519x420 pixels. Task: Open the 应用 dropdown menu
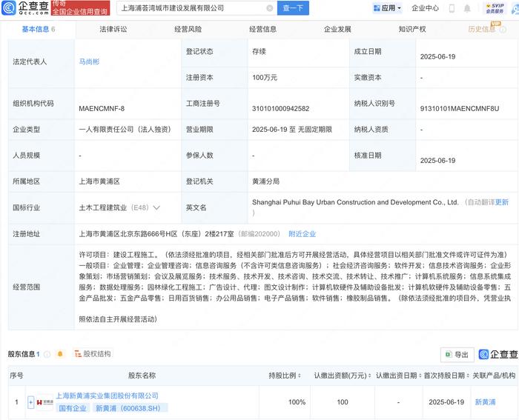coord(387,8)
